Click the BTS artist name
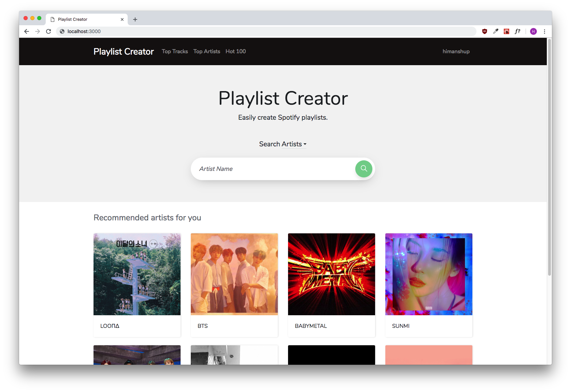This screenshot has width=571, height=392. coord(202,326)
